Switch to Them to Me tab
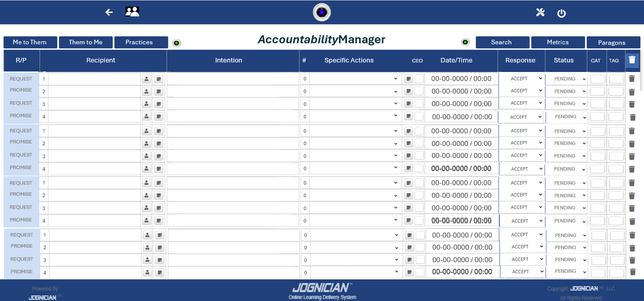This screenshot has height=301, width=644. pos(86,42)
